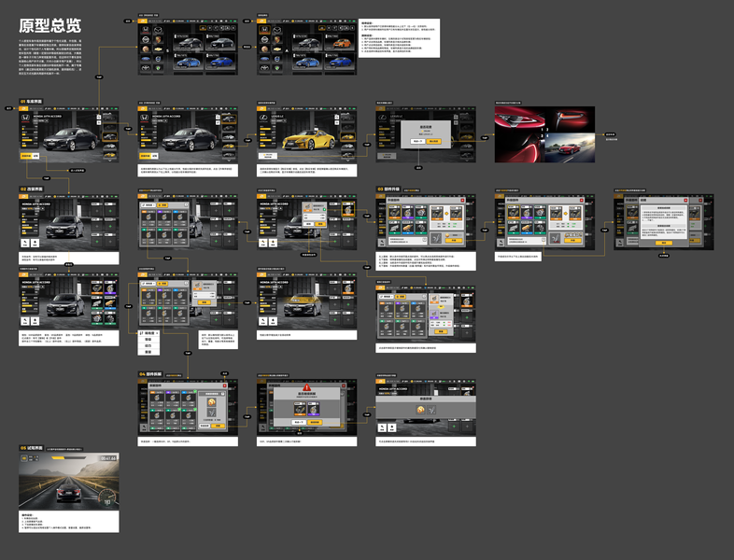The width and height of the screenshot is (734, 560).
Task: Choose Ford logo on brand screen without orange car
Action: click(146, 59)
